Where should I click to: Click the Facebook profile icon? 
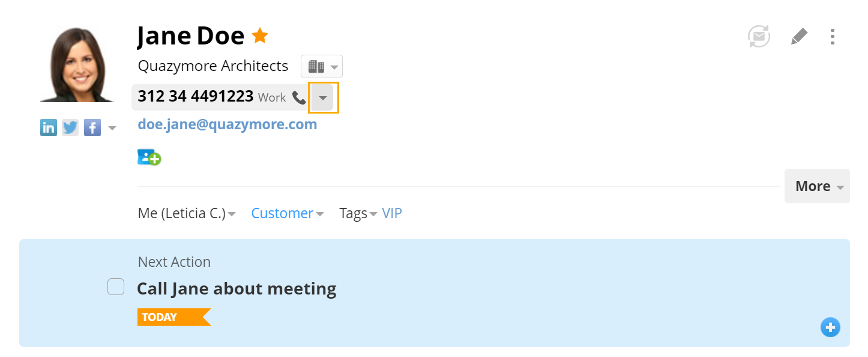click(92, 127)
